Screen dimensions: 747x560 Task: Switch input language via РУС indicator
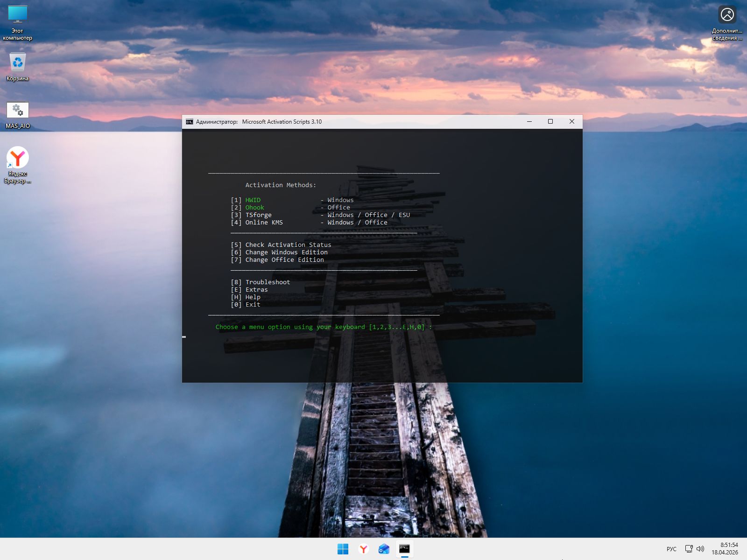pos(671,549)
